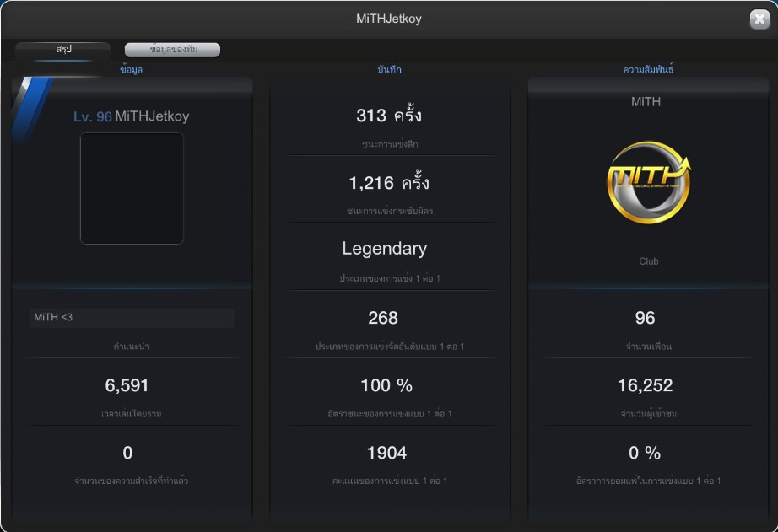Click the คำแนะนำ label

[x=131, y=346]
